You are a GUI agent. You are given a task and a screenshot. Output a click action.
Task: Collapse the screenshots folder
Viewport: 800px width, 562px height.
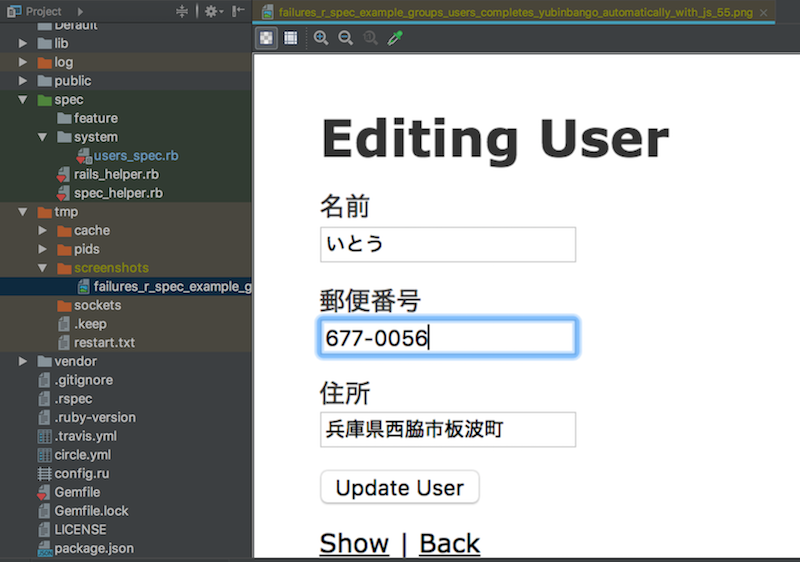click(42, 268)
